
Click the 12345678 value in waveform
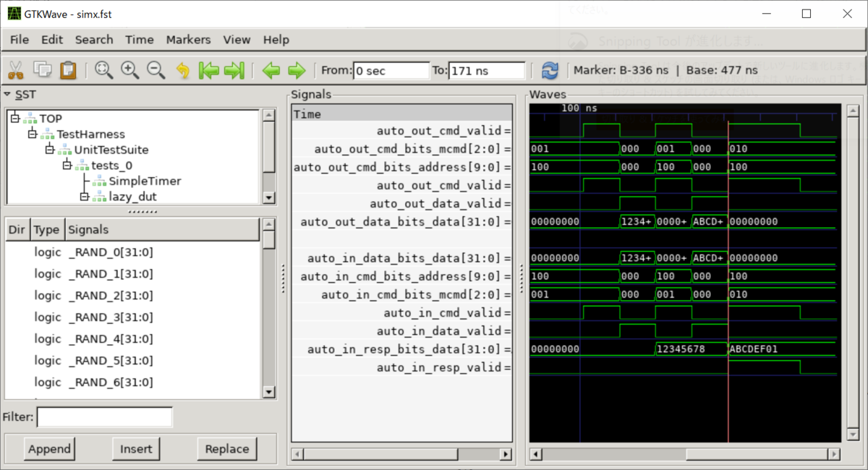[x=681, y=349]
